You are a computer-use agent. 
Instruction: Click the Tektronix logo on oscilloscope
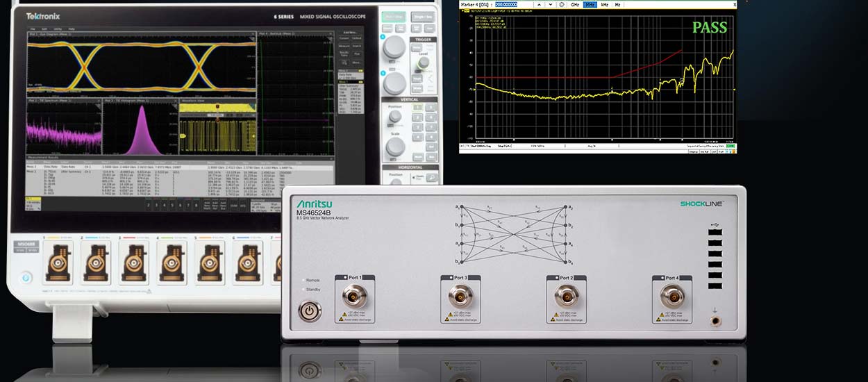(44, 16)
